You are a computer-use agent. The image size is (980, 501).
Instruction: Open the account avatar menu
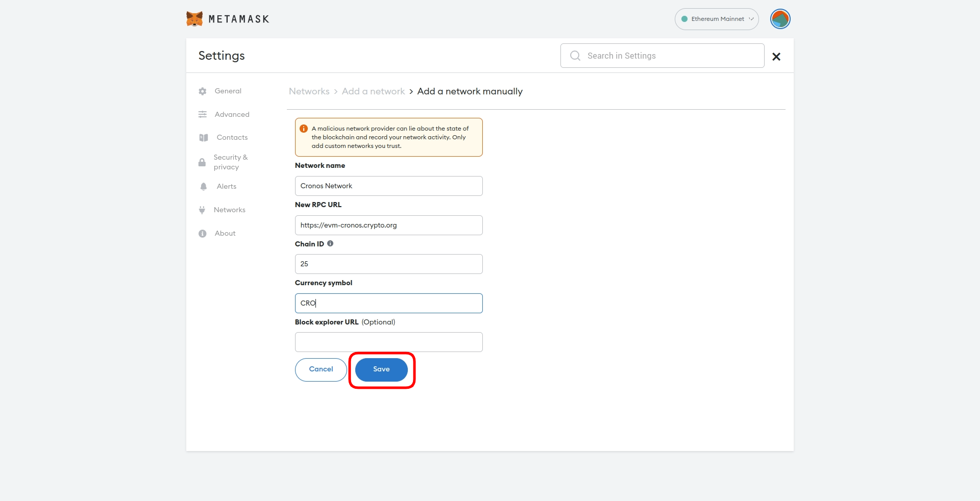click(x=780, y=19)
